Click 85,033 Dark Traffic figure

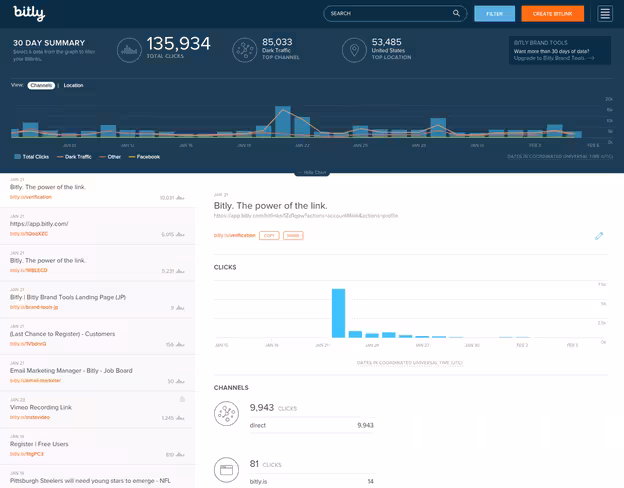[x=277, y=42]
